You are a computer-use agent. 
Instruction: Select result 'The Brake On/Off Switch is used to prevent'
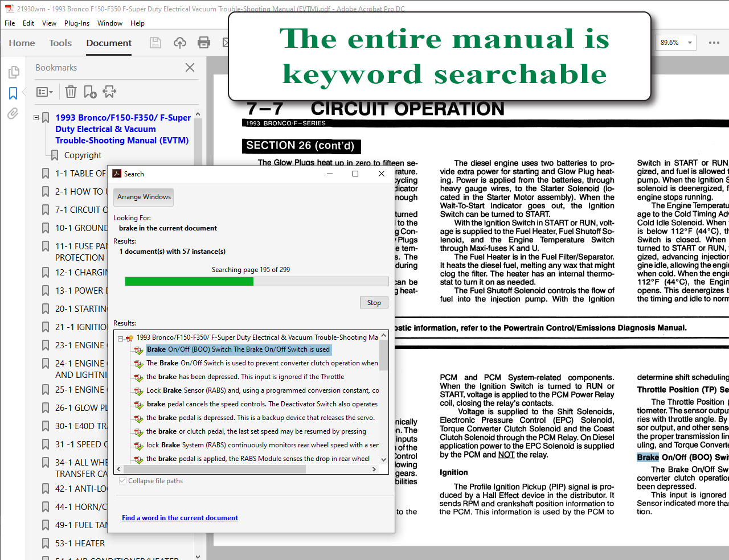[x=262, y=363]
